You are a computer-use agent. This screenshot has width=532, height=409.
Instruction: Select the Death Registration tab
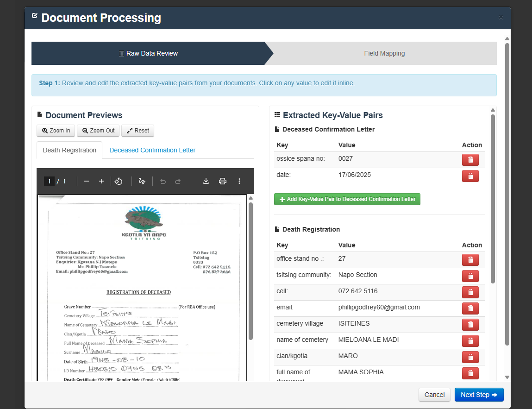69,150
